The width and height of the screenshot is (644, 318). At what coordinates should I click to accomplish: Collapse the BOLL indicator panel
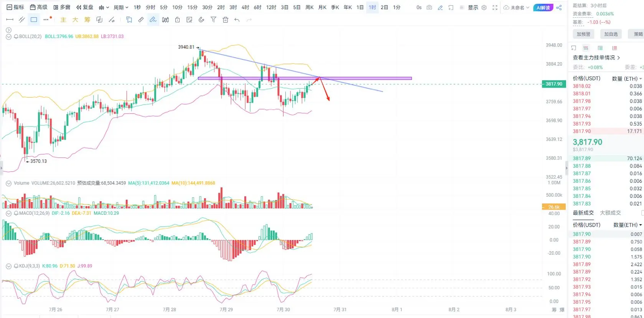click(x=8, y=37)
